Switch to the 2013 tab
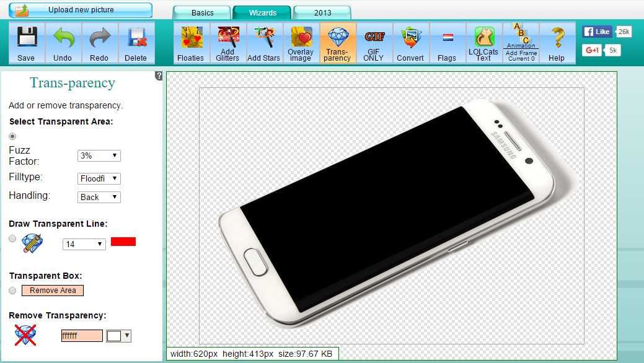This screenshot has width=644, height=363. pyautogui.click(x=322, y=13)
